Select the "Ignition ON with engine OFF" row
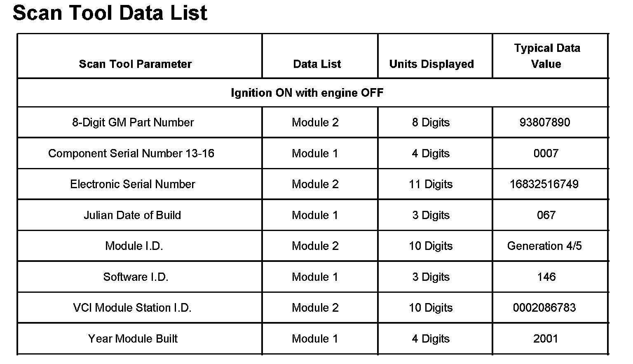The width and height of the screenshot is (633, 364). tap(307, 93)
